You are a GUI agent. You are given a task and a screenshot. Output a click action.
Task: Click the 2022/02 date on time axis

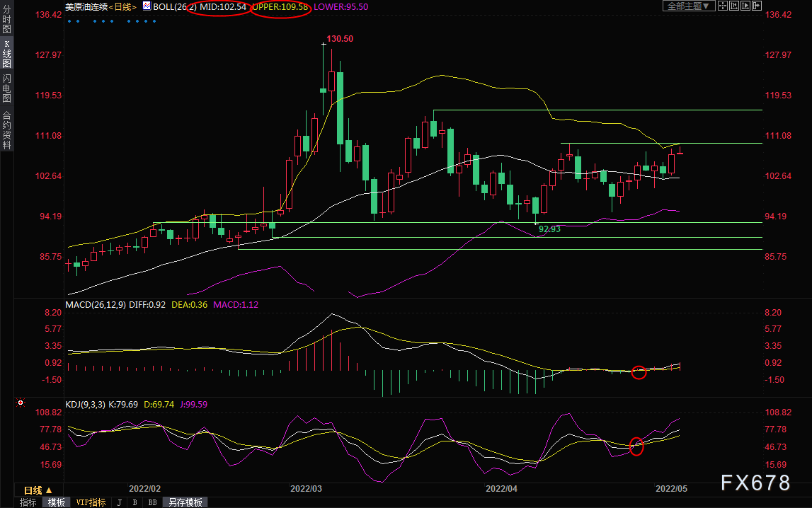pos(144,488)
